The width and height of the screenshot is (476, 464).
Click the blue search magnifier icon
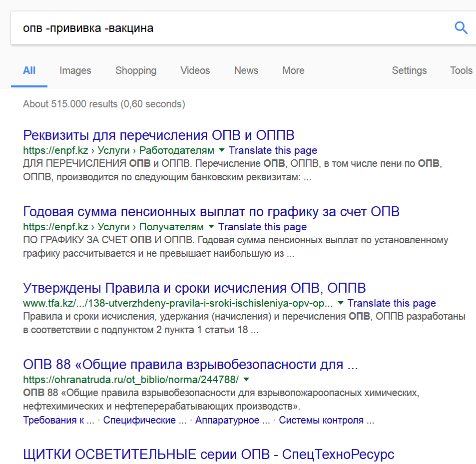point(461,28)
